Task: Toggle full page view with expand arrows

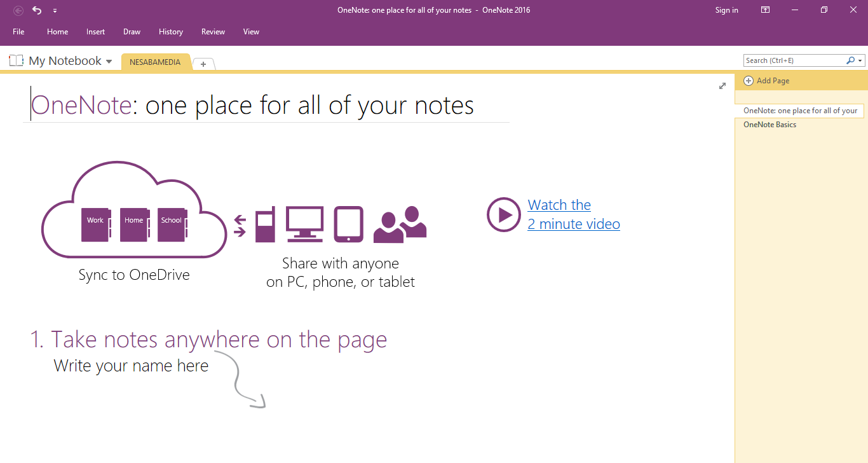Action: tap(722, 86)
